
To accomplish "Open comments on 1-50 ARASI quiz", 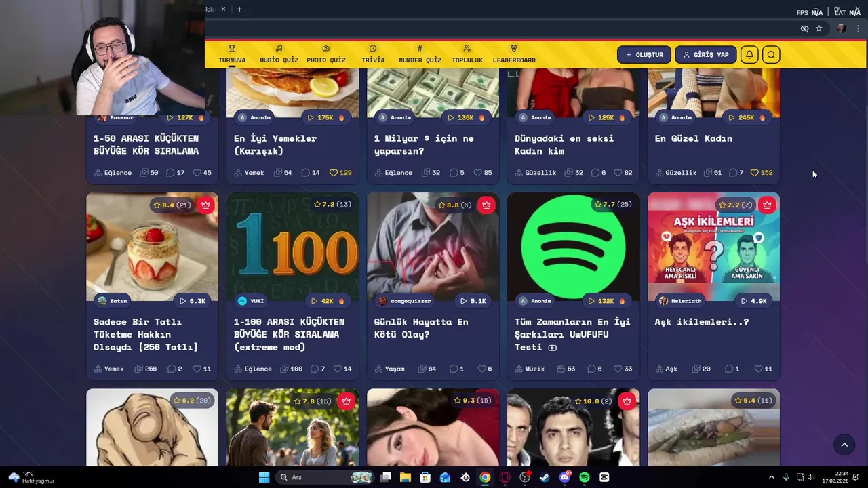I will pos(176,173).
